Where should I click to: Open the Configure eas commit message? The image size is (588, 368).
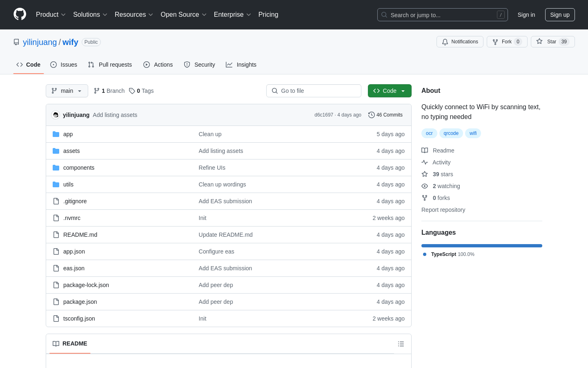click(x=216, y=251)
